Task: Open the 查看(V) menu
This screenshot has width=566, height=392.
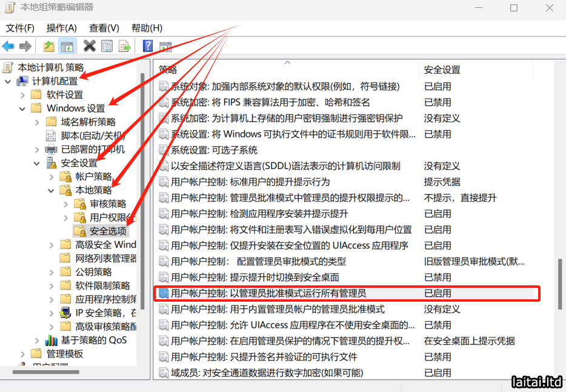Action: 104,28
